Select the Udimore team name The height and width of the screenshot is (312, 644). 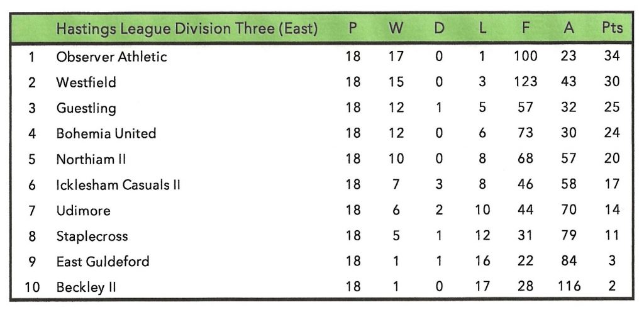[x=83, y=211]
